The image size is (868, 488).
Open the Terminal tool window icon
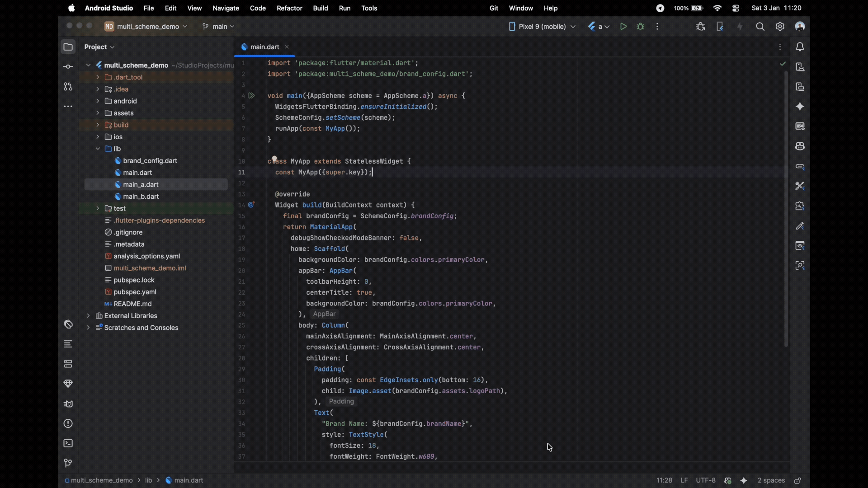coord(68,443)
